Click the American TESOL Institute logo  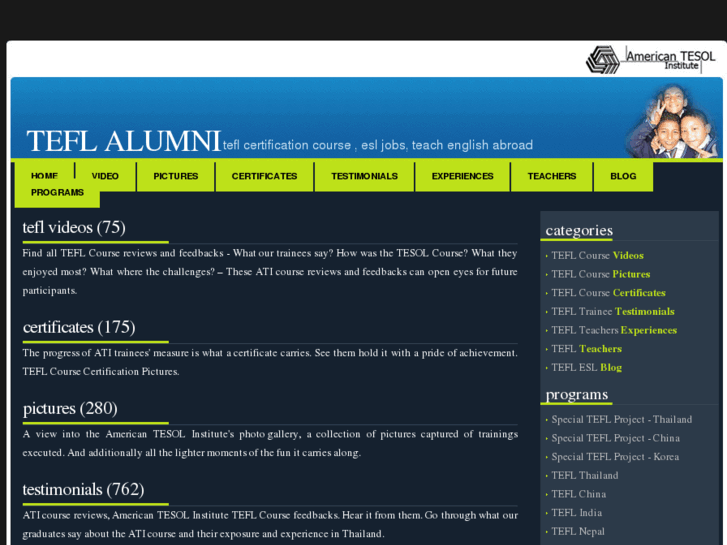650,59
